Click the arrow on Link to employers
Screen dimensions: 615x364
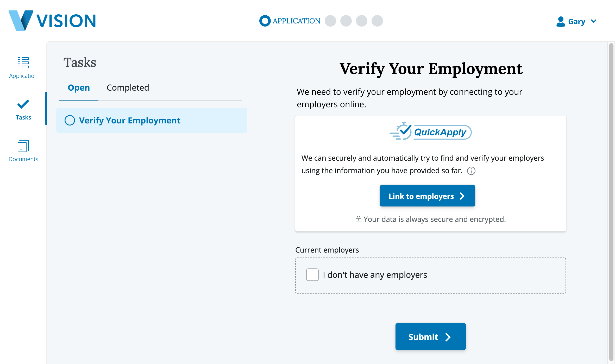[462, 196]
